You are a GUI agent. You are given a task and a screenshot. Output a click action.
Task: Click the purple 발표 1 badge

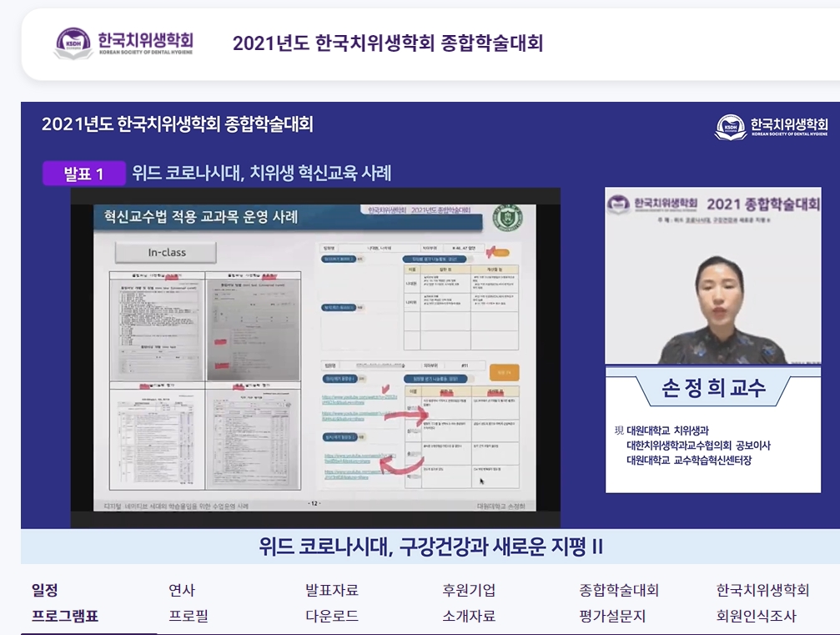(x=84, y=174)
